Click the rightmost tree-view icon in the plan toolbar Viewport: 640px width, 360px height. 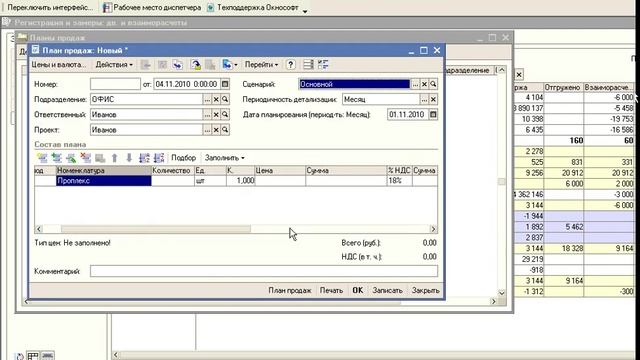[x=323, y=64]
